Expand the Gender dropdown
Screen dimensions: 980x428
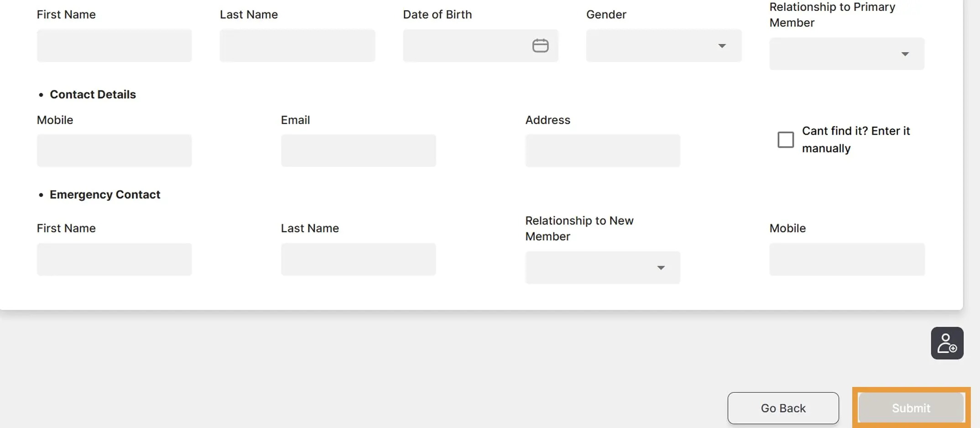(663, 46)
